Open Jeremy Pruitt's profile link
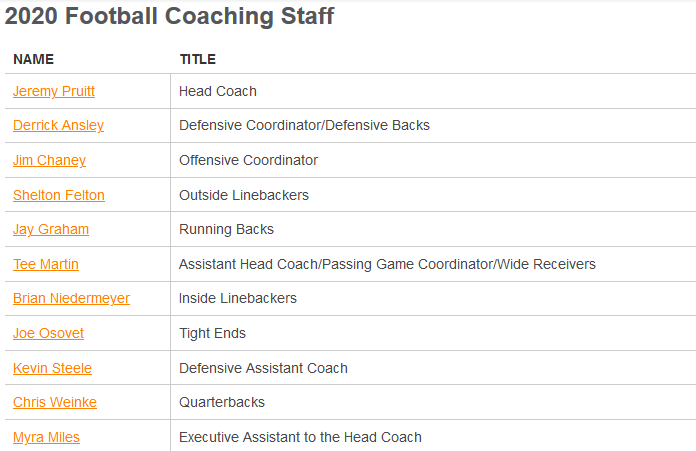 point(54,91)
